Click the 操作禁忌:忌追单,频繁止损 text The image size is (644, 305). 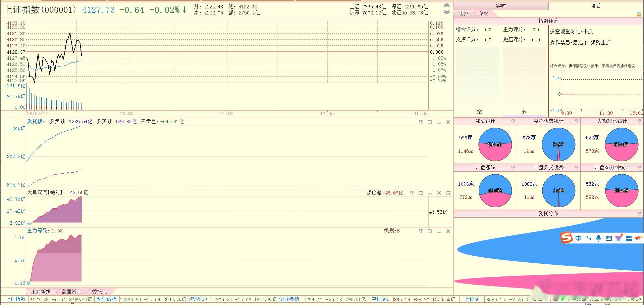point(580,43)
